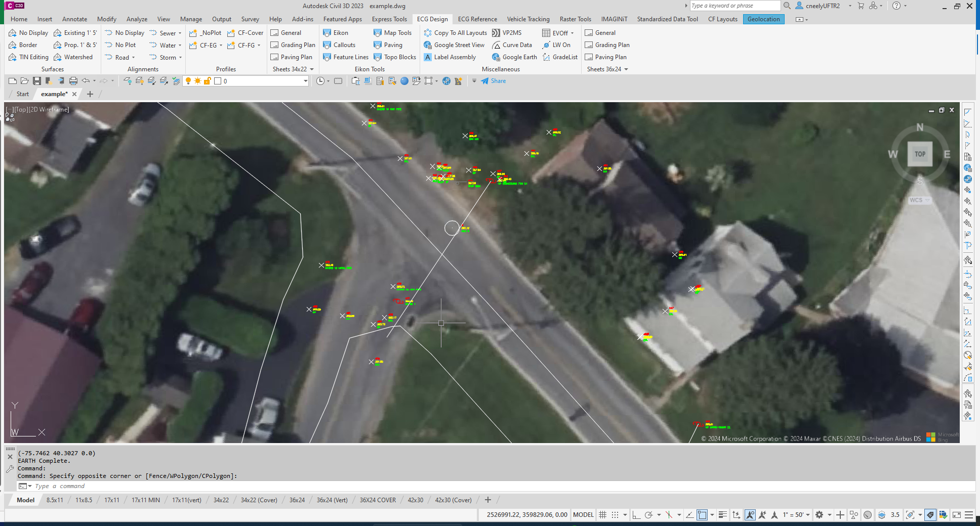Switch to the 36X24 COVER layout tab

click(x=377, y=500)
